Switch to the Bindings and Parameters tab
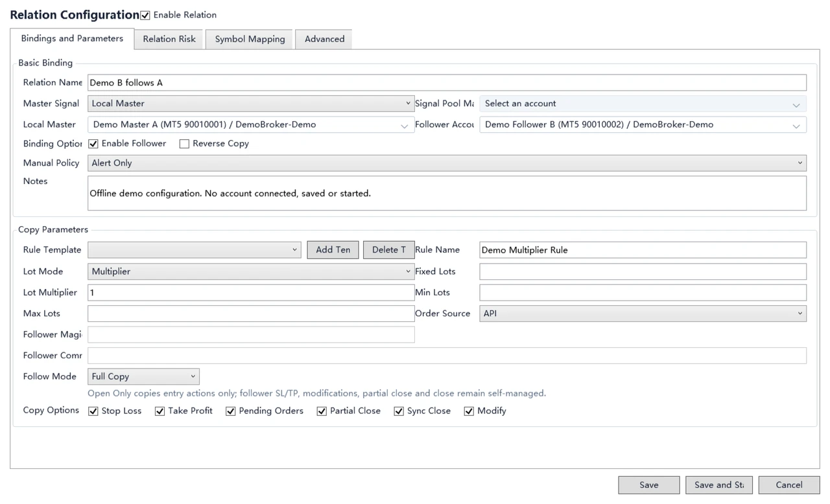Image resolution: width=830 pixels, height=504 pixels. pos(72,39)
